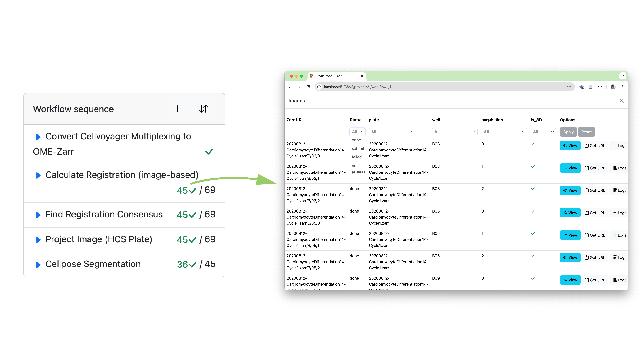Copy URL of image B/03/1

(595, 168)
